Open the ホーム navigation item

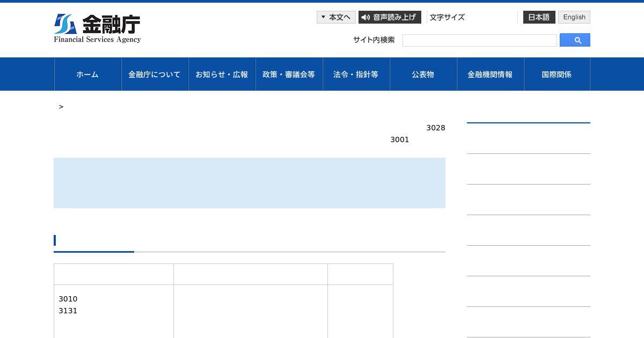(x=87, y=74)
